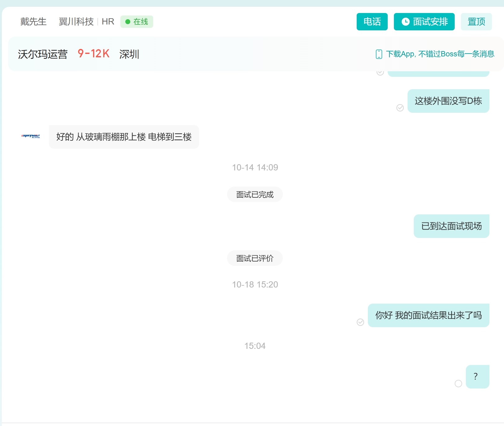The height and width of the screenshot is (426, 504).
Task: Click the sending status circle beside ?
Action: click(x=458, y=384)
